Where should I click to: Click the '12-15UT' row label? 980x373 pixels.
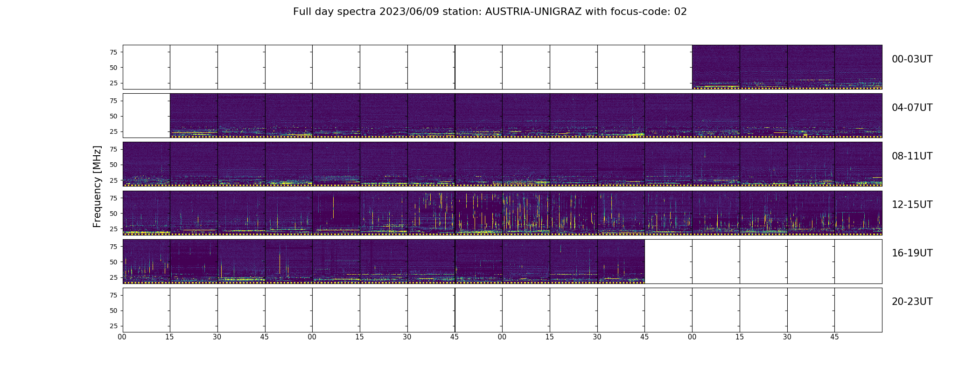tap(912, 205)
